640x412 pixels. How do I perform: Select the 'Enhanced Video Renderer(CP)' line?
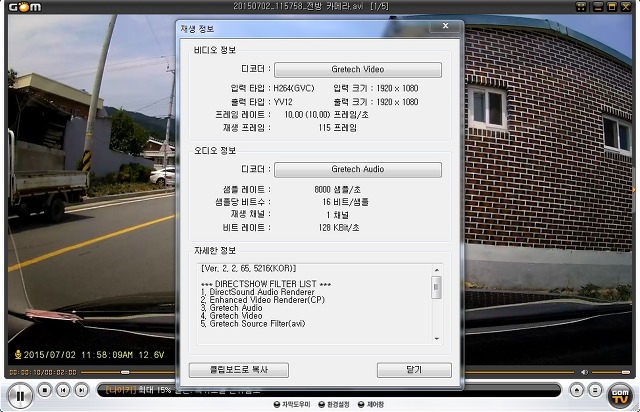(x=262, y=300)
